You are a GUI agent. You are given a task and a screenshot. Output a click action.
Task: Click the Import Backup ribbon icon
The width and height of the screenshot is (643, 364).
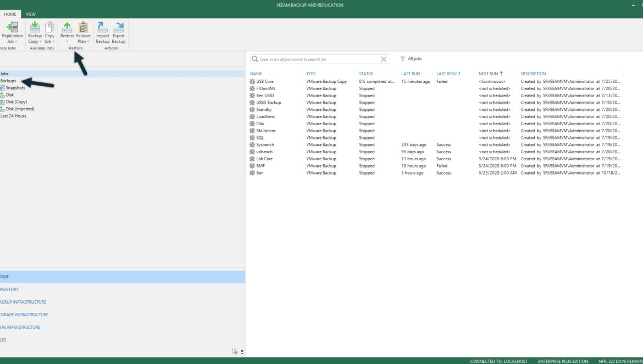click(103, 27)
